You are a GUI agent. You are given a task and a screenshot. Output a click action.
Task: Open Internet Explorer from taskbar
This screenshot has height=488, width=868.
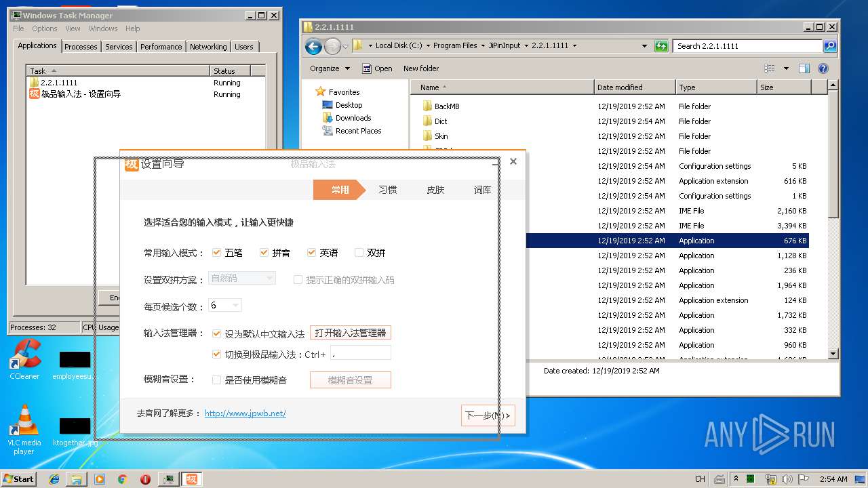(54, 479)
